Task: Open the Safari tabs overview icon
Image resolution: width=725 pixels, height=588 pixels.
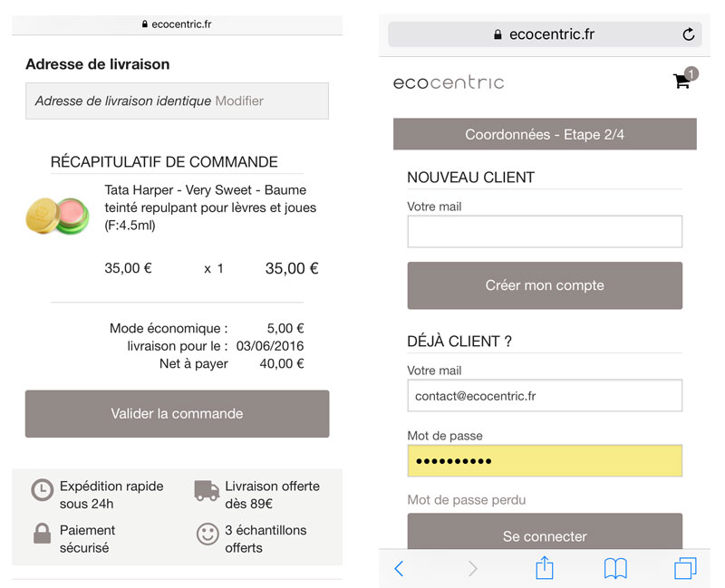Action: tap(685, 568)
